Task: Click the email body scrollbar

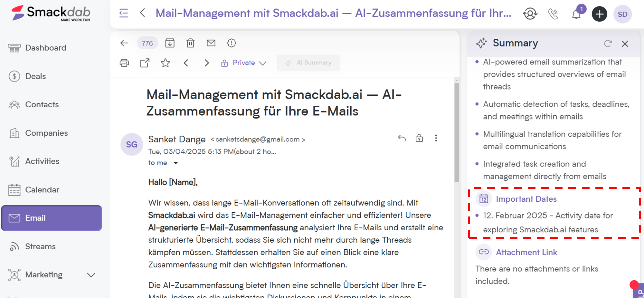Action: pyautogui.click(x=457, y=132)
